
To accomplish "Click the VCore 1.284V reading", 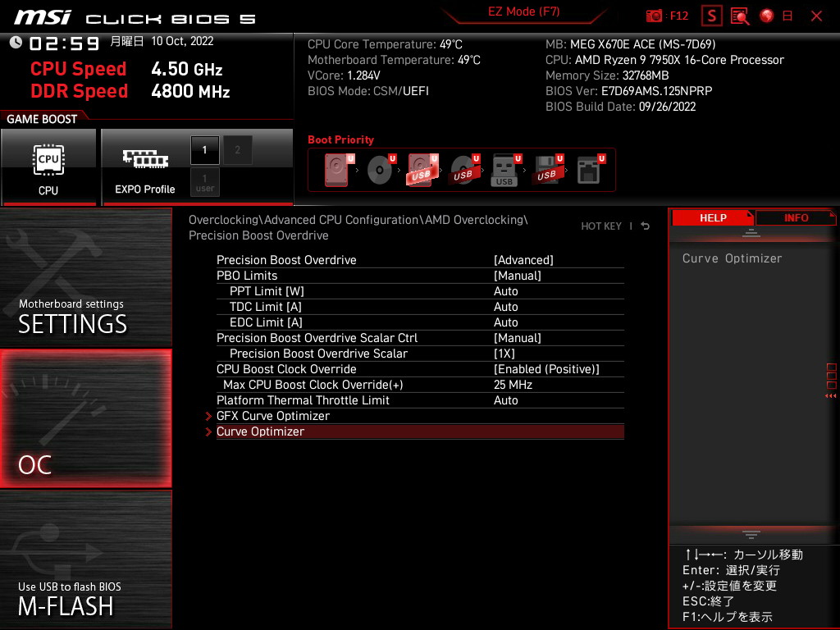I will click(x=344, y=75).
